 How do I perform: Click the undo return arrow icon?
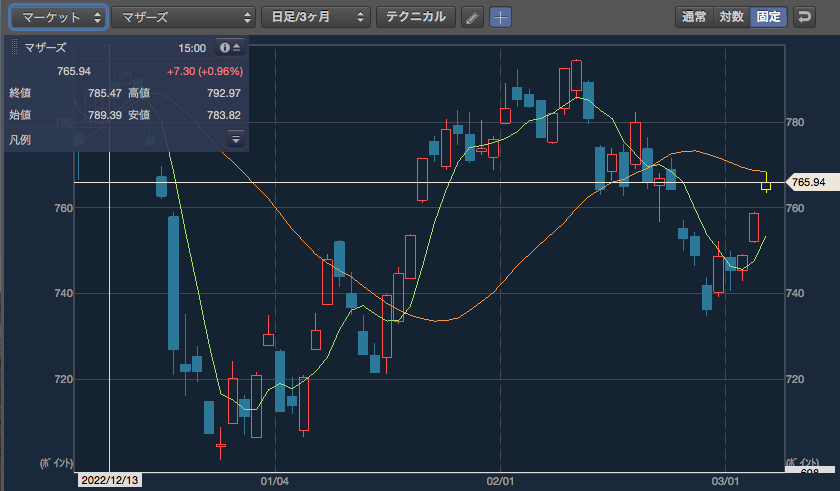coord(804,17)
